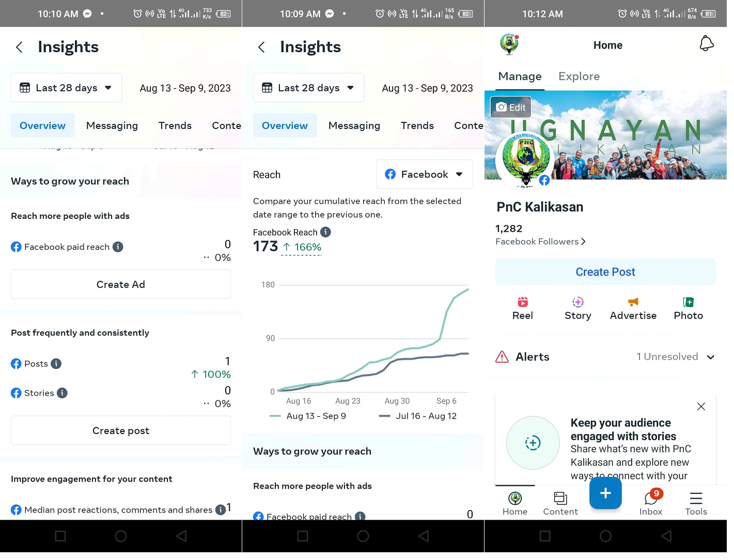
Task: Switch to the Explore tab
Action: 579,76
